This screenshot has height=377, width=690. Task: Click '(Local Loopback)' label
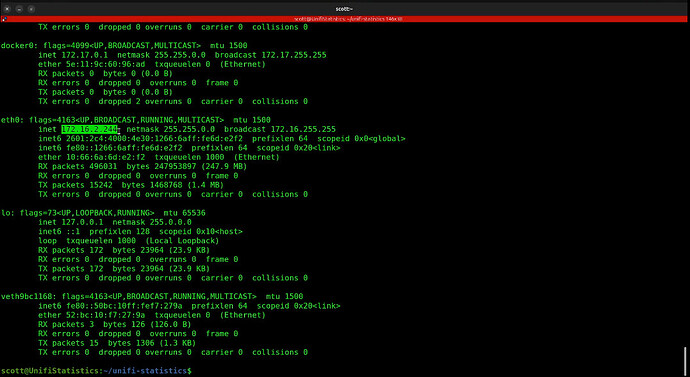tap(182, 241)
